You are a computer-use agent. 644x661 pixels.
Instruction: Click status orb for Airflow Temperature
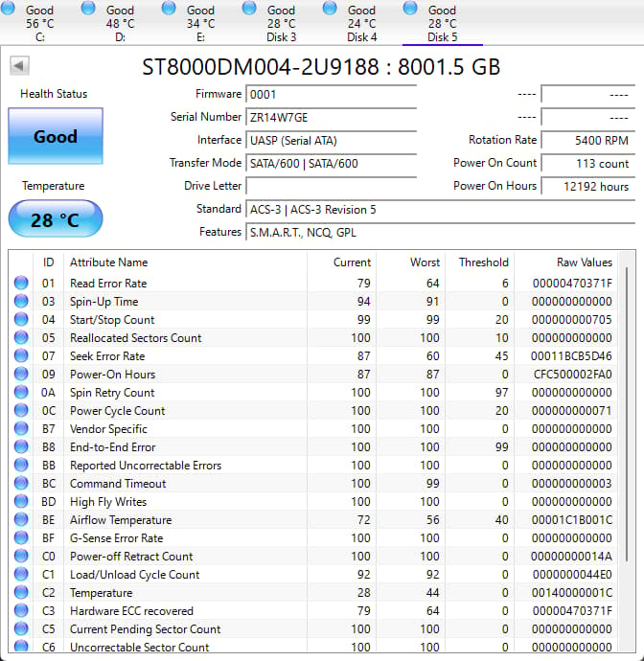pyautogui.click(x=21, y=519)
